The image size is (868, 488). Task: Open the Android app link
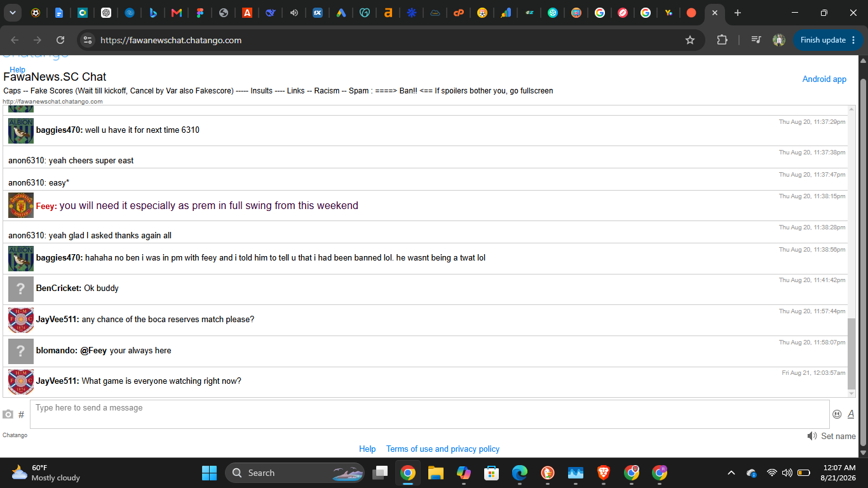[824, 79]
